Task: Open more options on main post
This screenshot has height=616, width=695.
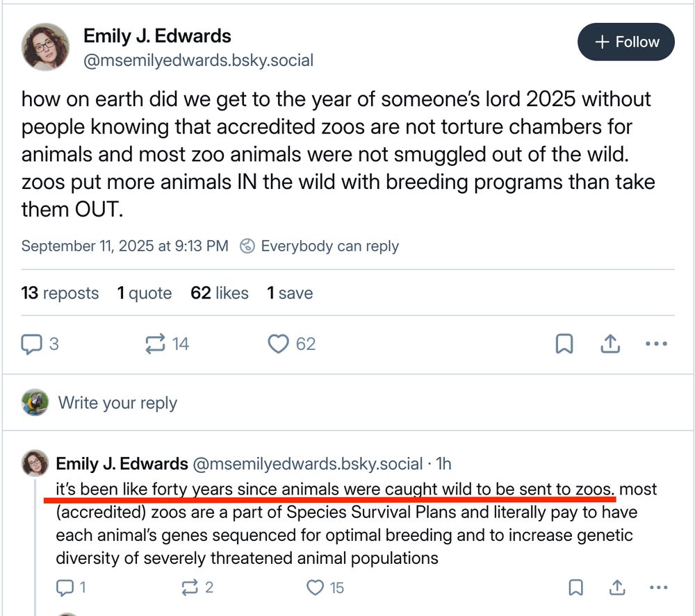Action: (x=656, y=344)
